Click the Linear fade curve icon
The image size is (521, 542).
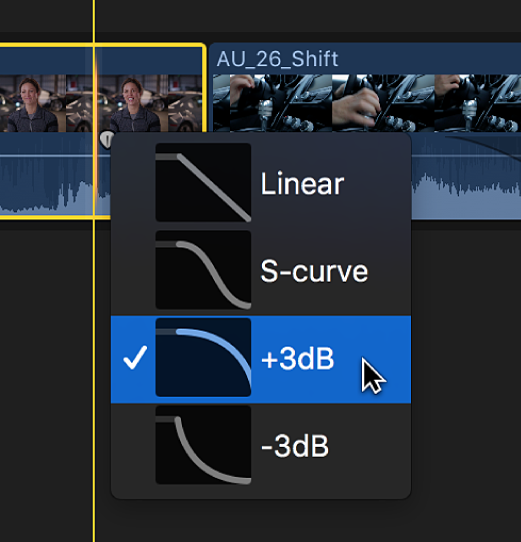[203, 183]
